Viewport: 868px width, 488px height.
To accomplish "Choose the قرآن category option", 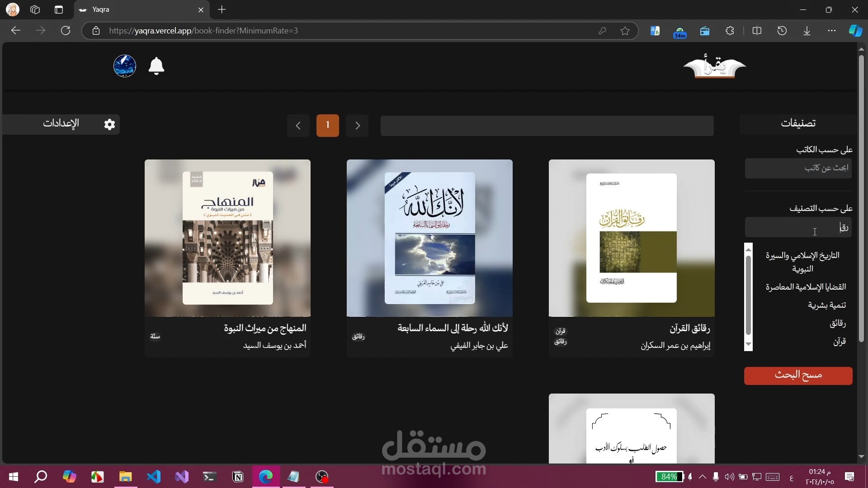I will point(839,342).
